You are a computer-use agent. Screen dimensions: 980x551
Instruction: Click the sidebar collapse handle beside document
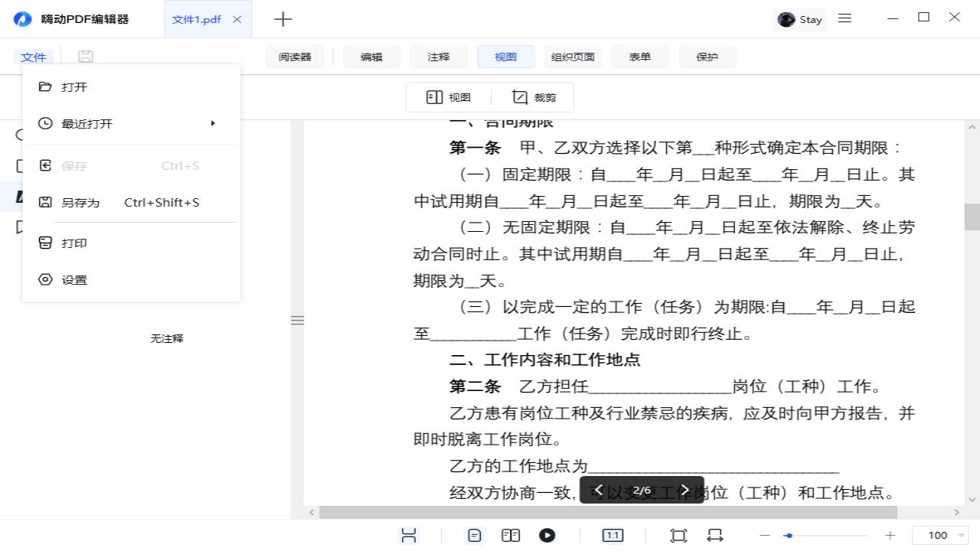coord(298,320)
